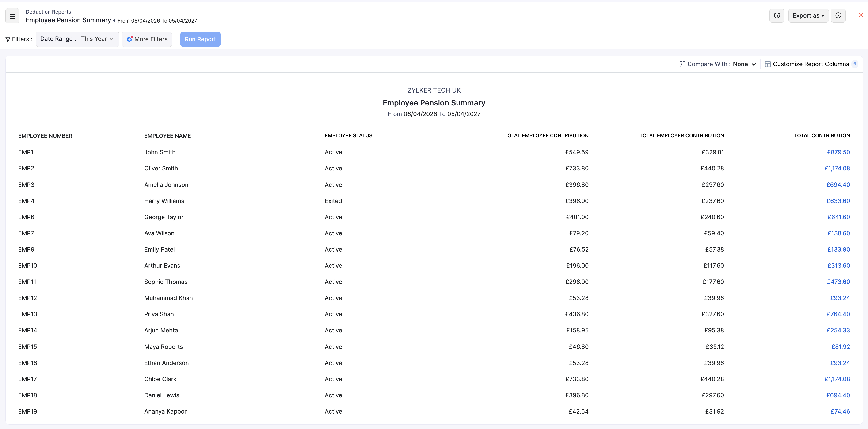Image resolution: width=868 pixels, height=429 pixels.
Task: Click employee contribution £549.69 for John Smith
Action: (577, 152)
